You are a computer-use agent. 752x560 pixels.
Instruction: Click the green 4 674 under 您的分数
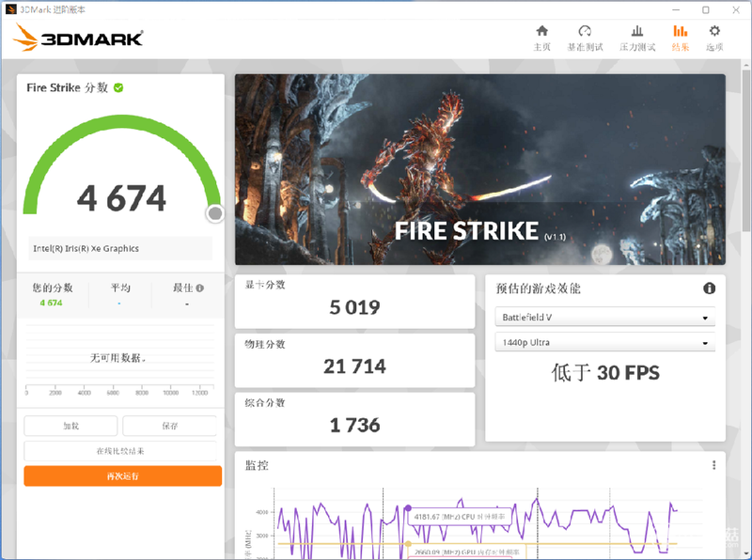pos(52,303)
